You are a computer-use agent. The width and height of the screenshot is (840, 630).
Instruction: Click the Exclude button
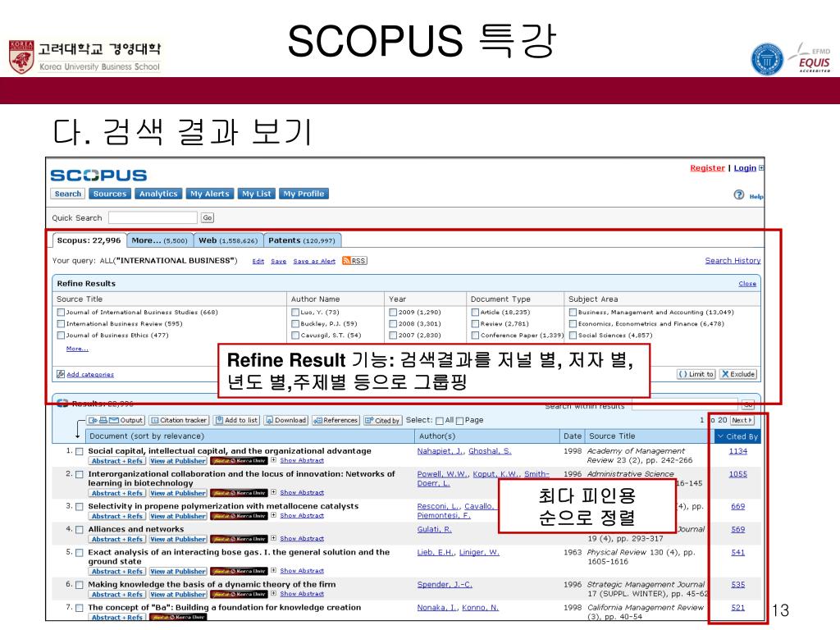[x=738, y=374]
